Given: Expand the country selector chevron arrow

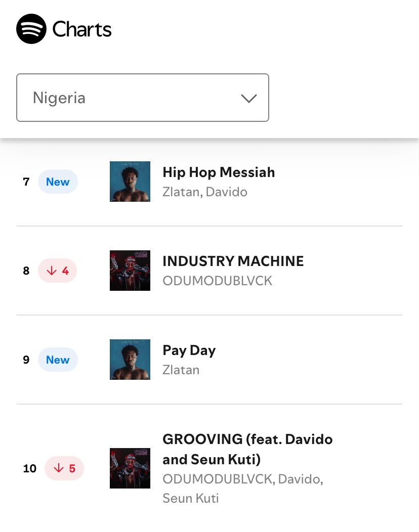Looking at the screenshot, I should [249, 99].
